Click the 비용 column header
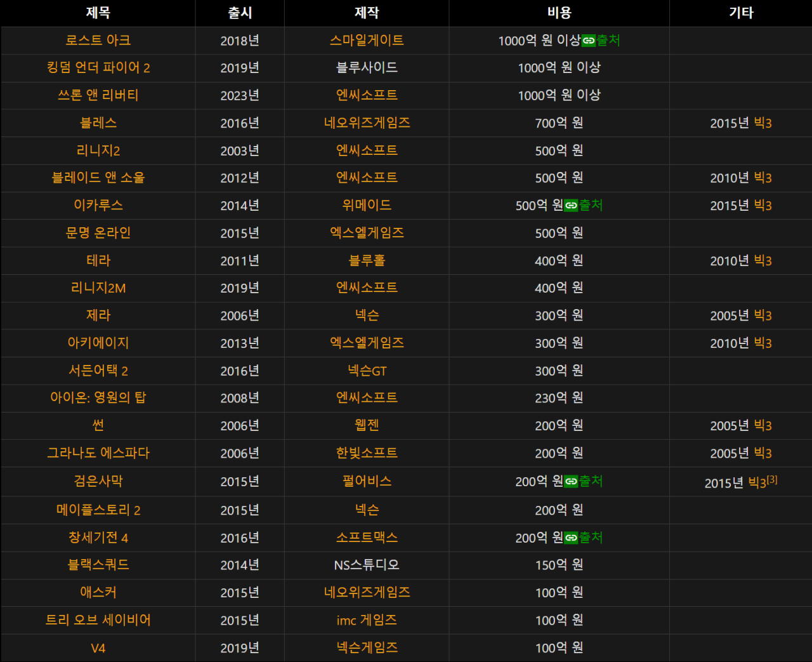This screenshot has width=812, height=662. point(560,13)
